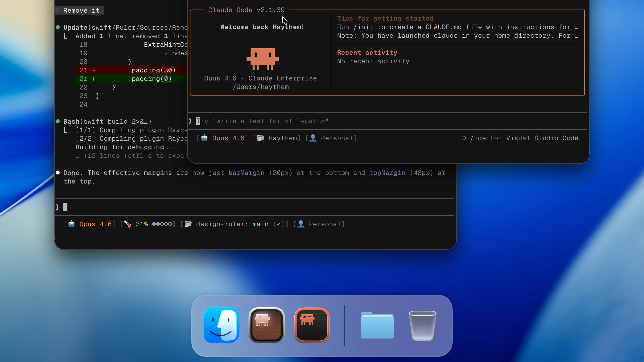Image resolution: width=644 pixels, height=362 pixels.
Task: Click the context usage dots indicator
Action: pos(162,224)
